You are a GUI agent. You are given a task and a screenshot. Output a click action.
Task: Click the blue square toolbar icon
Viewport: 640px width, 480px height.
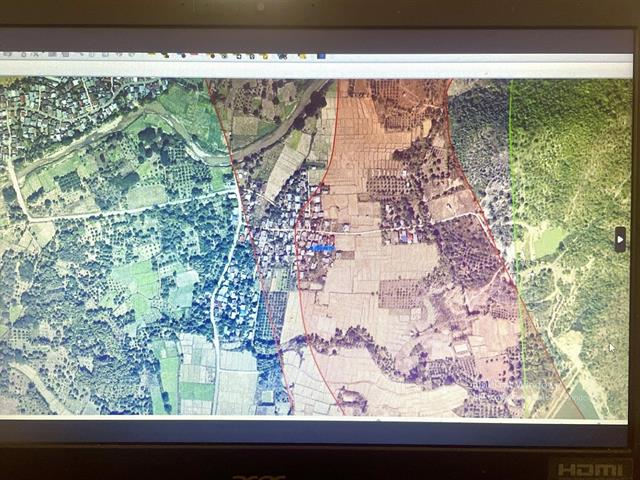click(x=322, y=56)
